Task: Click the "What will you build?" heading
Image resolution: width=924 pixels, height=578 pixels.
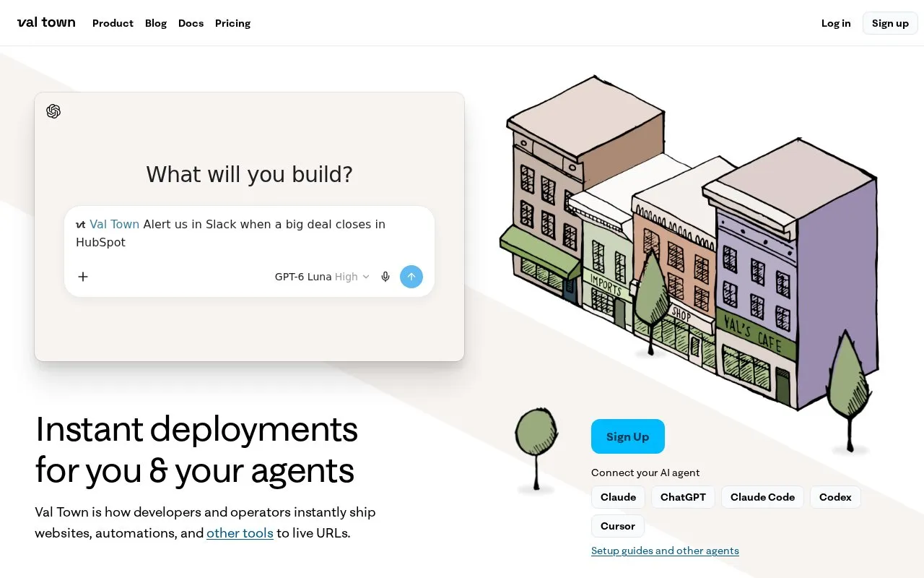Action: point(250,174)
